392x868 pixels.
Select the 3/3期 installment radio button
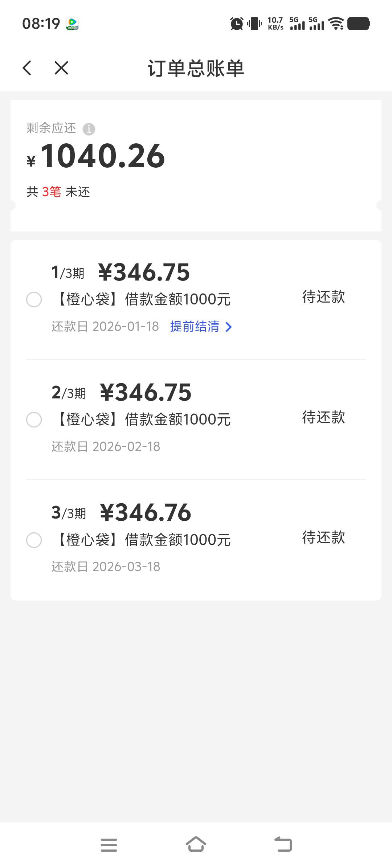[34, 540]
